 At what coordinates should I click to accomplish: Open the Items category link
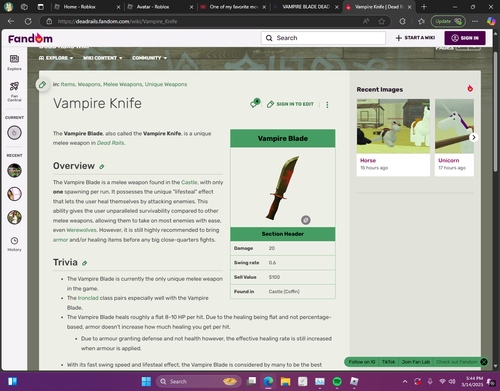[x=68, y=84]
